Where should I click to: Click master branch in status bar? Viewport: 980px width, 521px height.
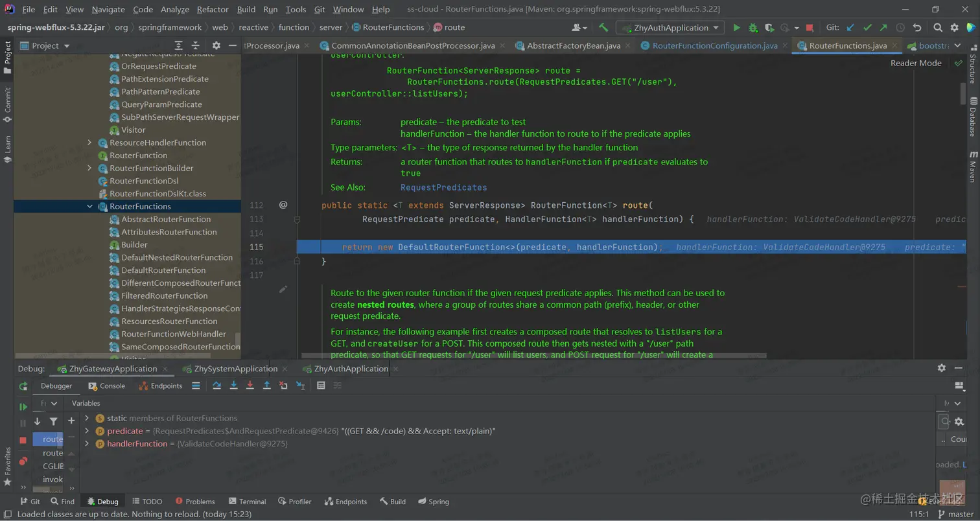coord(955,514)
